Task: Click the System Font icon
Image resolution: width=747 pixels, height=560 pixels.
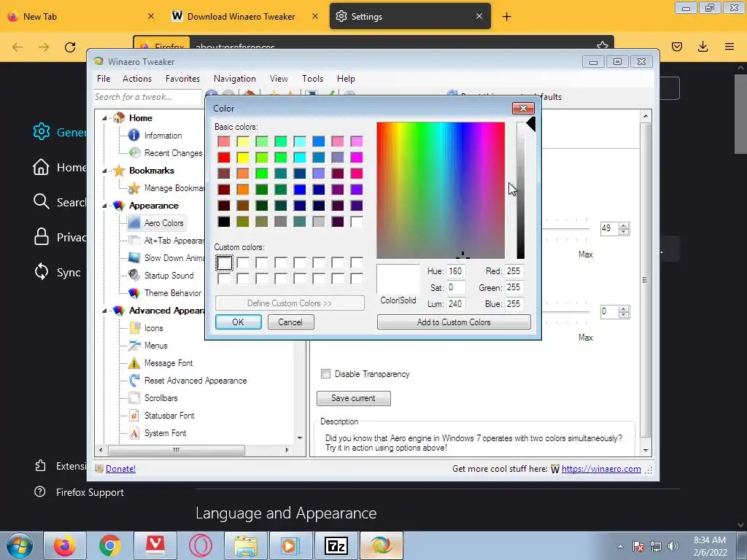Action: click(x=134, y=433)
